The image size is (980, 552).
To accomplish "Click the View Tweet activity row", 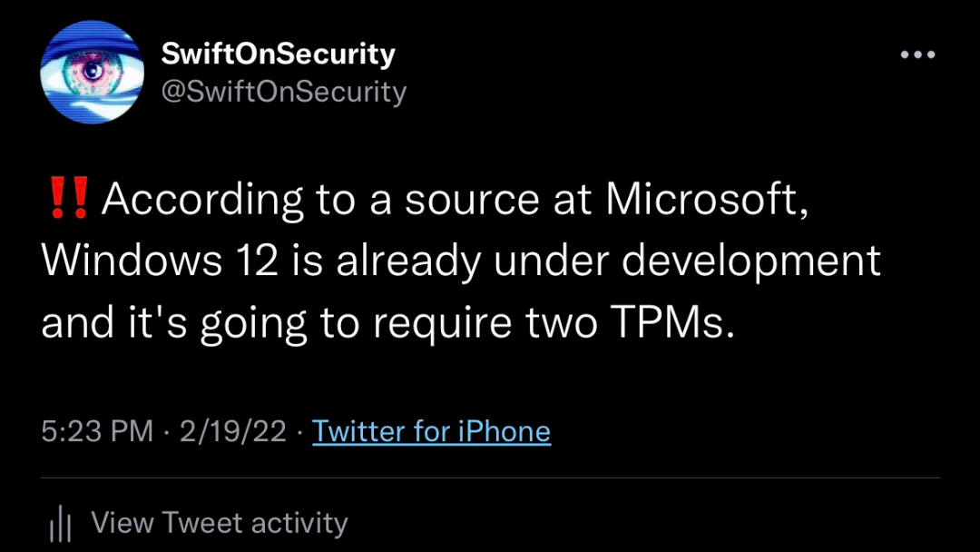I will point(220,523).
